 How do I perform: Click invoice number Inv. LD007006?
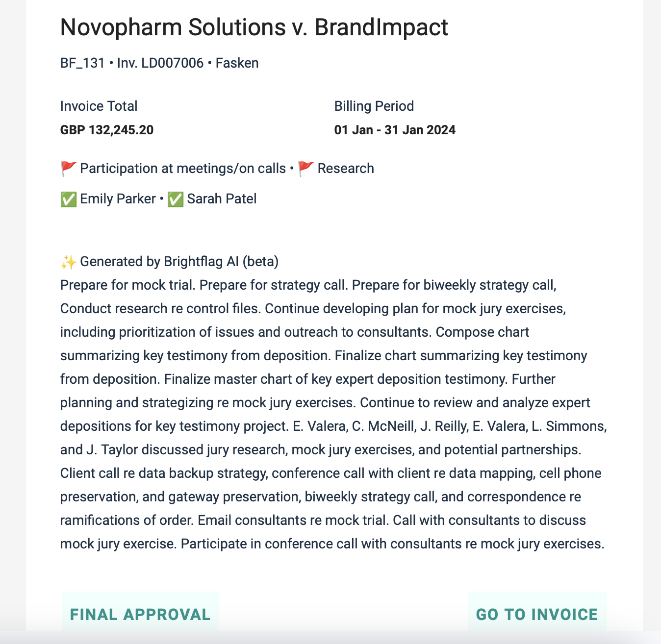point(160,63)
